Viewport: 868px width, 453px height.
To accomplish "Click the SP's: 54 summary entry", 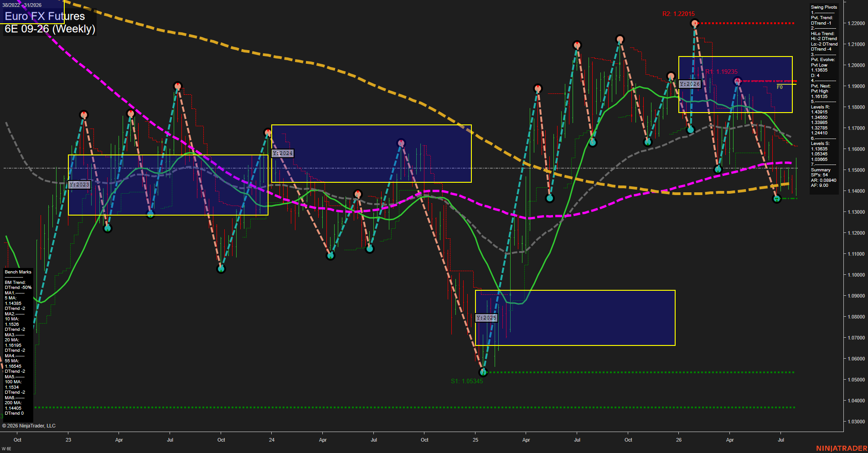I will tap(819, 175).
